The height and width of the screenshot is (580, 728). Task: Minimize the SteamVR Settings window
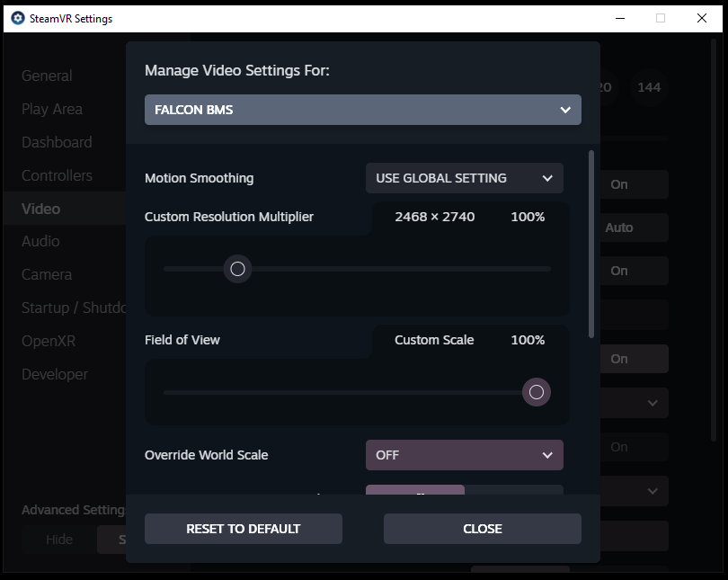620,19
